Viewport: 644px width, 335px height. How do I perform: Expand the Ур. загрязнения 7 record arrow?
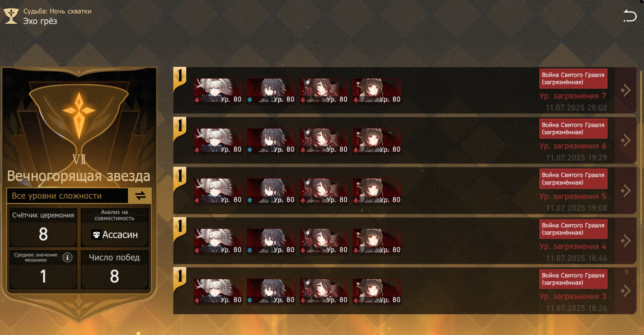click(x=626, y=90)
